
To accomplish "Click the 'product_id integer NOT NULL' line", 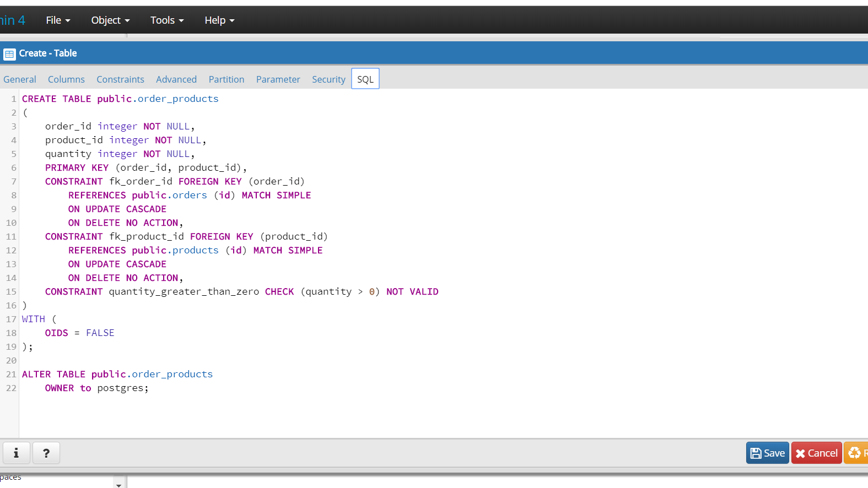I will point(126,140).
